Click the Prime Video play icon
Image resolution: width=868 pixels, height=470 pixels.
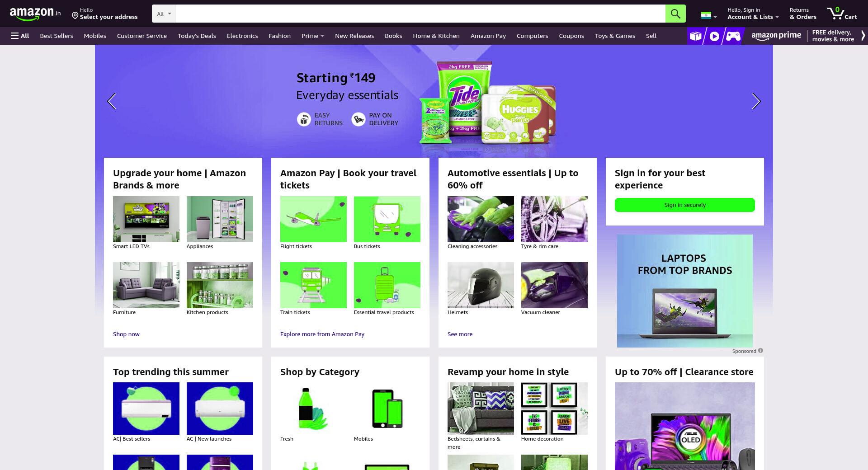714,36
